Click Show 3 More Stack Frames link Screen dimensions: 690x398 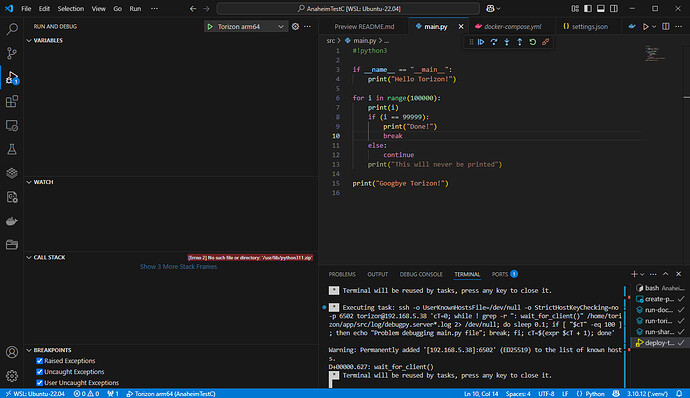tap(178, 266)
